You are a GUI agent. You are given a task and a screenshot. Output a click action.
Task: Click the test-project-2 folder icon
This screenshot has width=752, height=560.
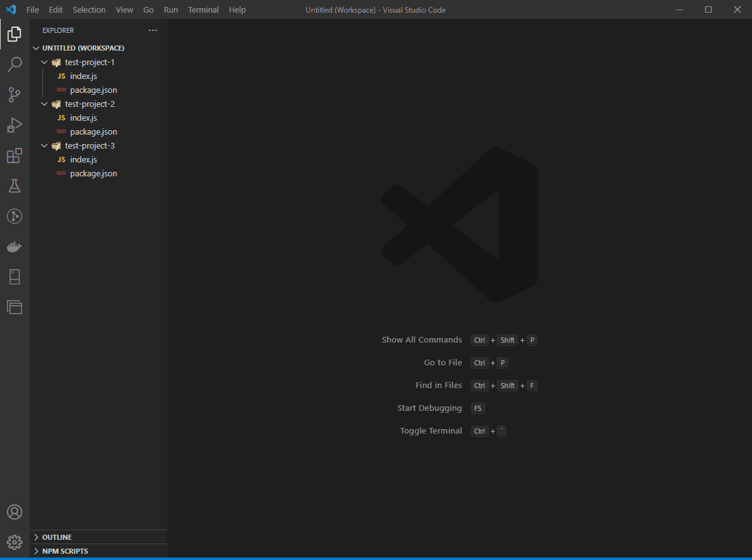(56, 104)
